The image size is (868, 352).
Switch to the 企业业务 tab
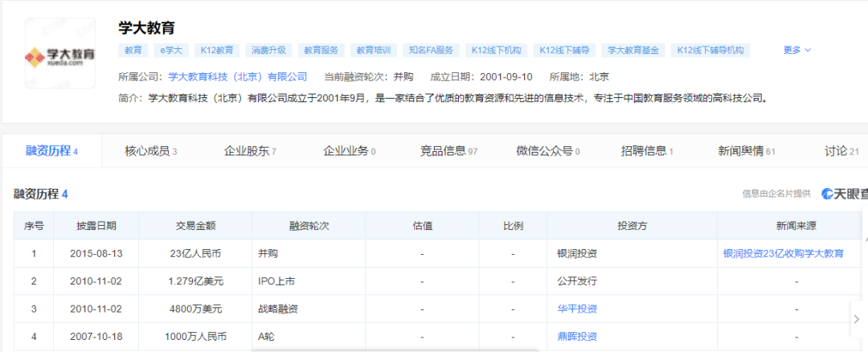pos(350,150)
